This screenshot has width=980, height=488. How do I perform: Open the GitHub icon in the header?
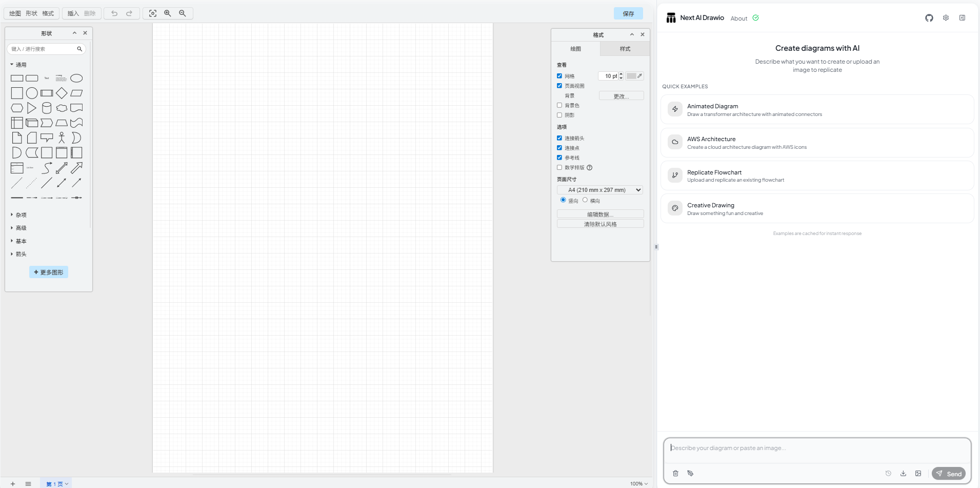click(x=929, y=18)
